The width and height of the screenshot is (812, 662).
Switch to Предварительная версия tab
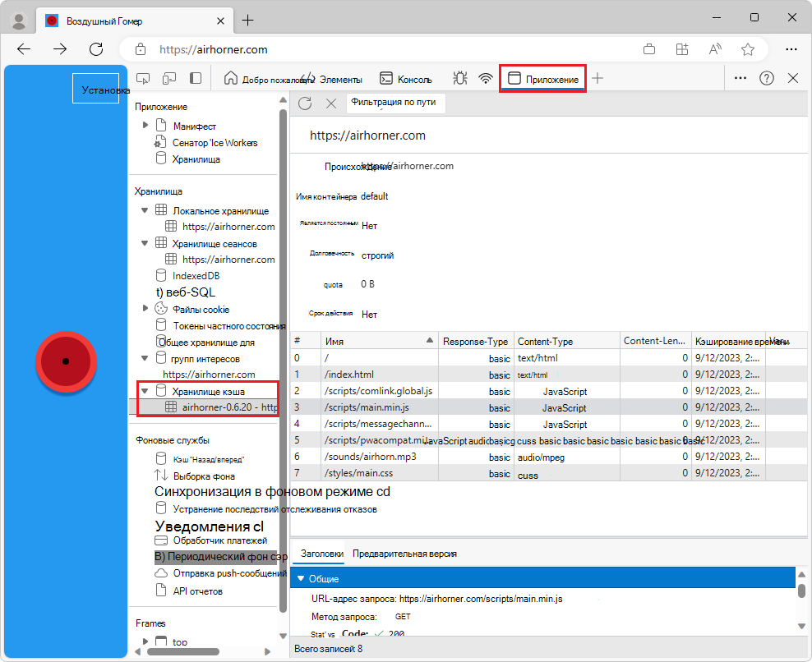click(404, 554)
